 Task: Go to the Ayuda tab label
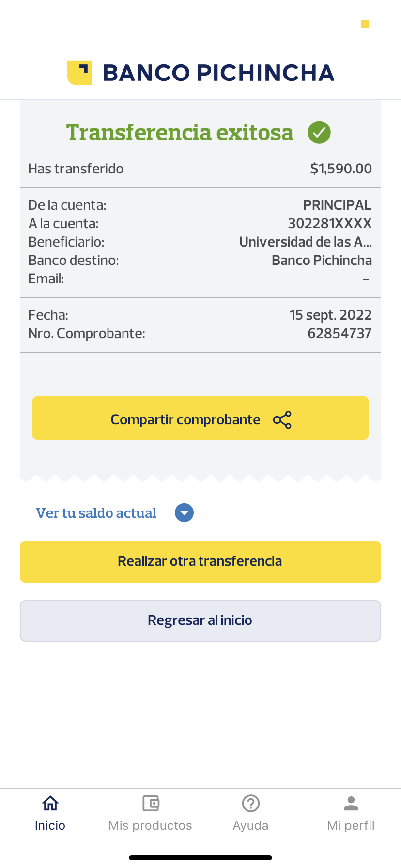point(250,825)
